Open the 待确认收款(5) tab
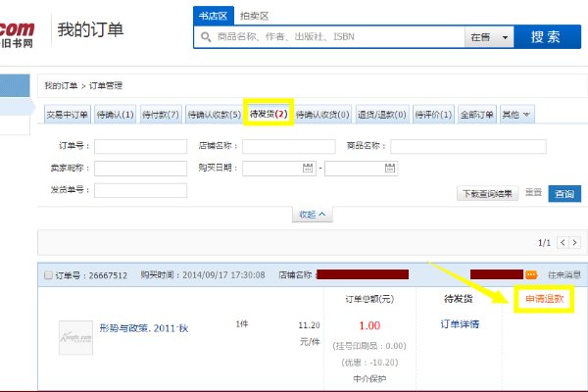588x392 pixels. pos(214,115)
